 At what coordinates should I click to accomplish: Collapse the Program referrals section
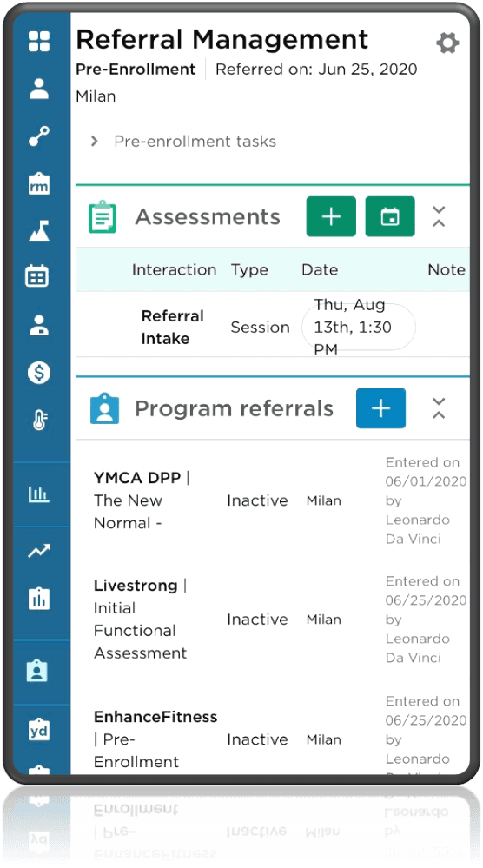coord(438,408)
